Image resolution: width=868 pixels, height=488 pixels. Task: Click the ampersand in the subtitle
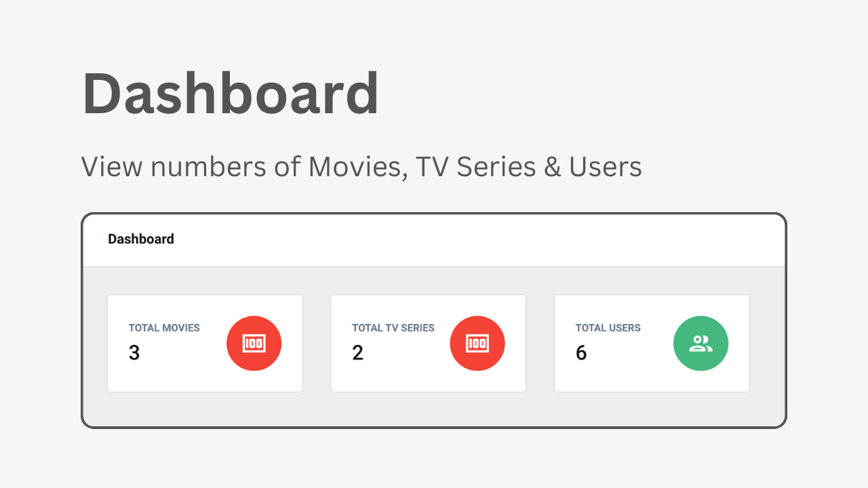(x=552, y=167)
